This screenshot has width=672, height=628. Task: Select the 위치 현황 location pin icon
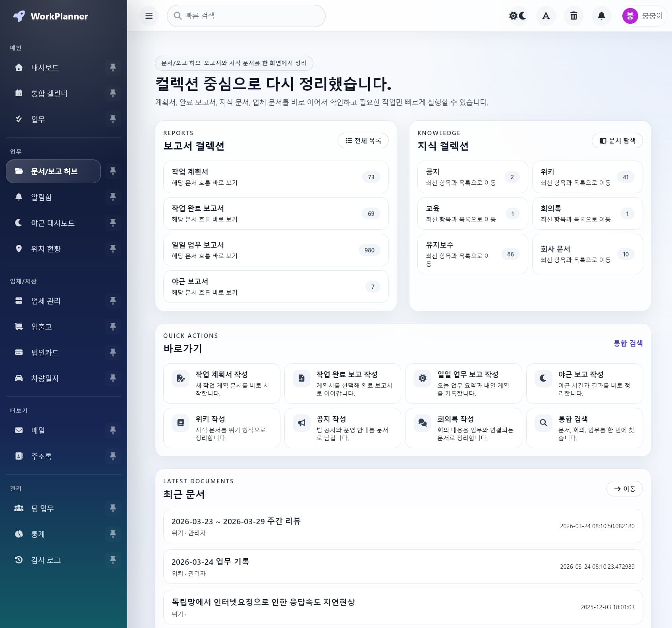click(x=19, y=249)
